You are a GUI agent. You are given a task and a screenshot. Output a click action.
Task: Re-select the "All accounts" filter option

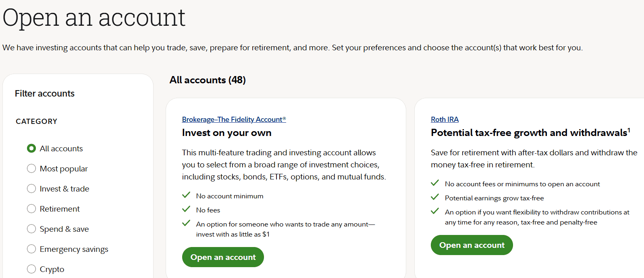(x=31, y=148)
